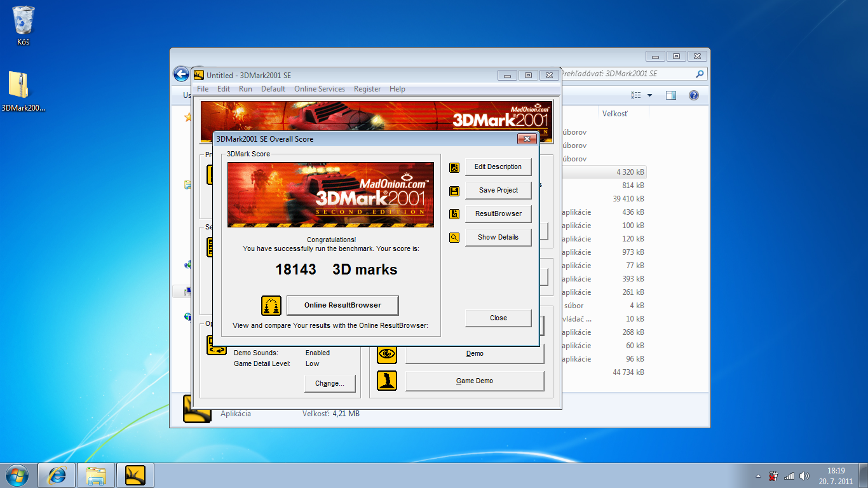
Task: Click the Show Details button
Action: 498,238
